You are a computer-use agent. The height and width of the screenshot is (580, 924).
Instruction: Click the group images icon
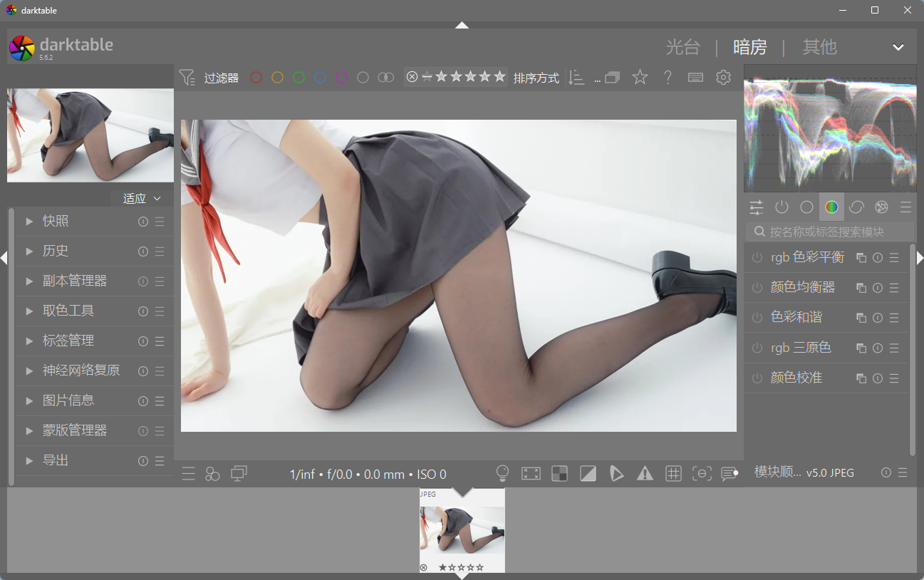pyautogui.click(x=612, y=77)
